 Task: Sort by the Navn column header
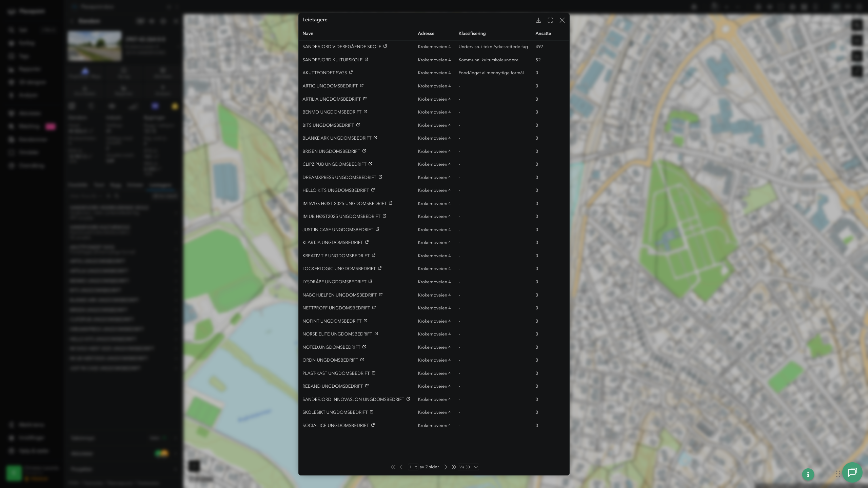308,34
